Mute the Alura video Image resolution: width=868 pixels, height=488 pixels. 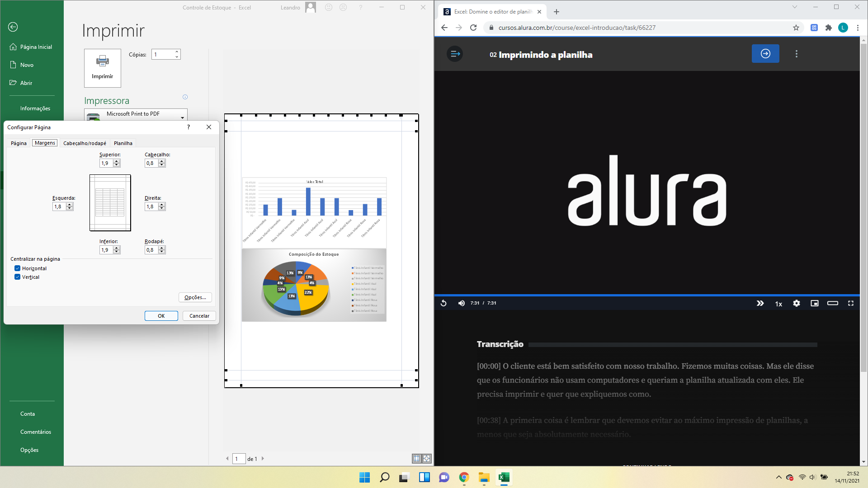[x=461, y=303]
